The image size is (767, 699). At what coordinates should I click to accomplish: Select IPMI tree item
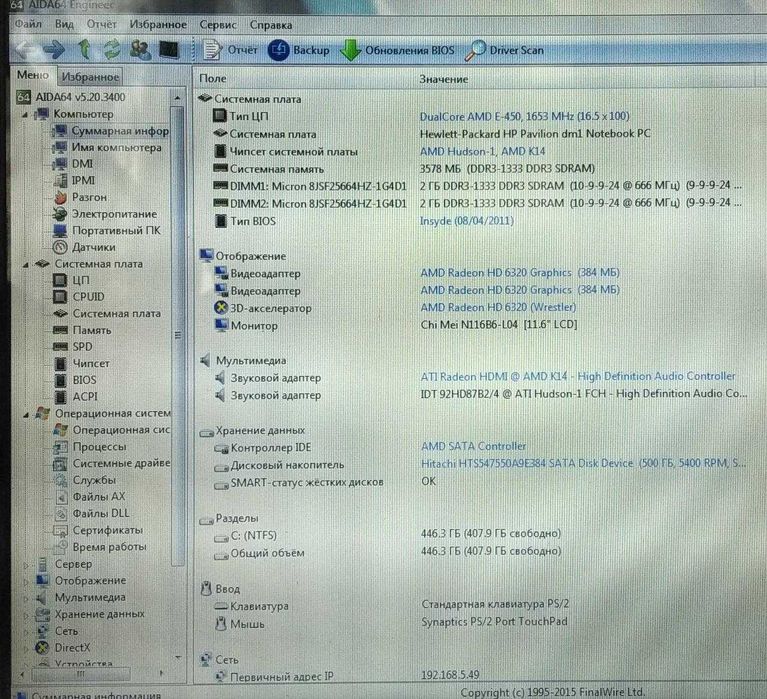pos(74,180)
